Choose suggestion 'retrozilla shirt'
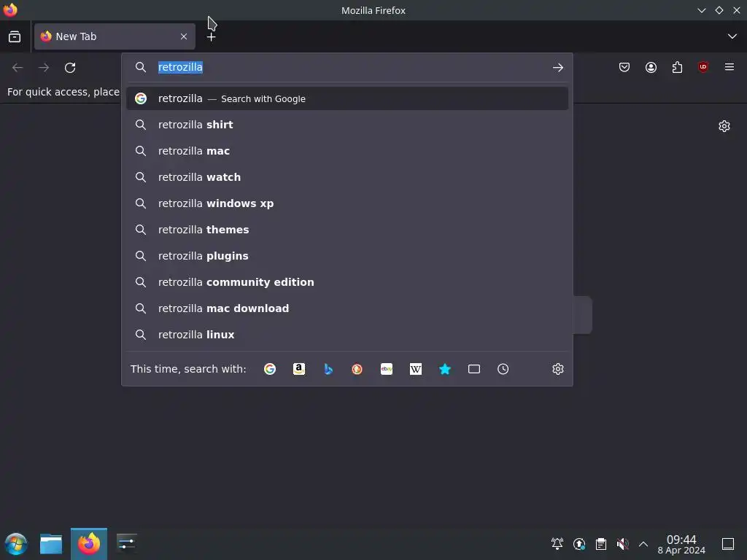Viewport: 747px width, 560px height. tap(347, 125)
